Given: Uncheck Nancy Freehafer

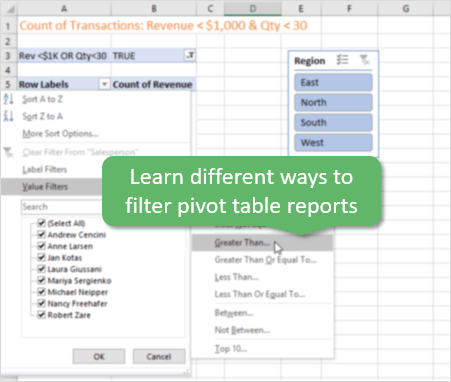Looking at the screenshot, I should point(41,303).
